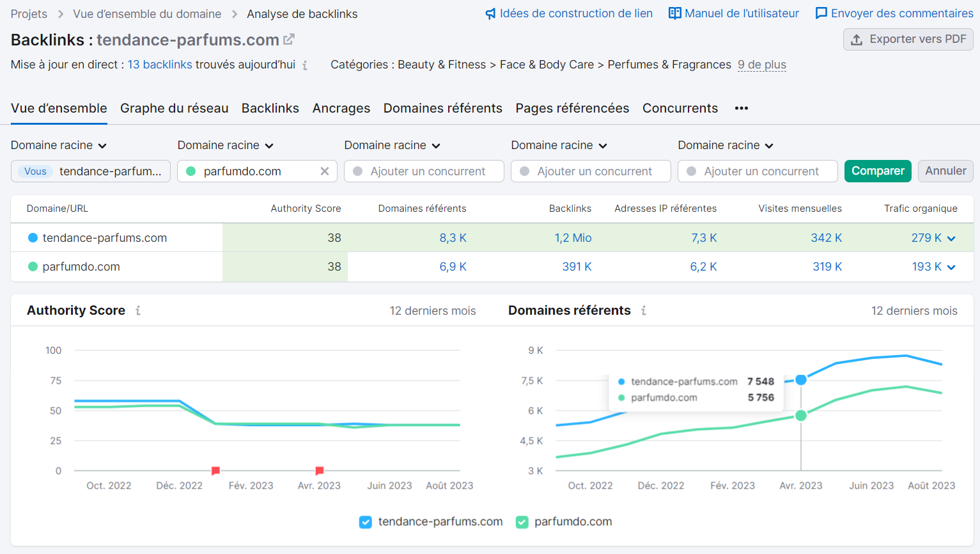Click the Analyse de backlinks breadcrumb

click(302, 14)
